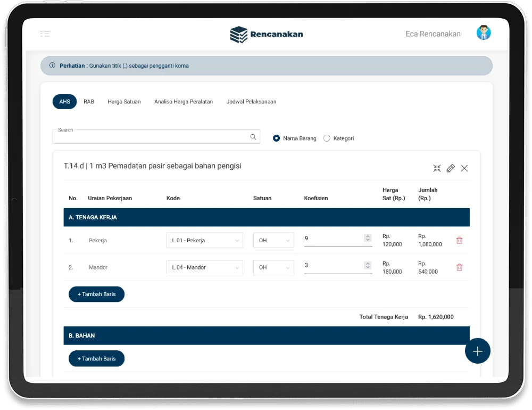Open the L.04 - Mandor code dropdown

[x=205, y=267]
